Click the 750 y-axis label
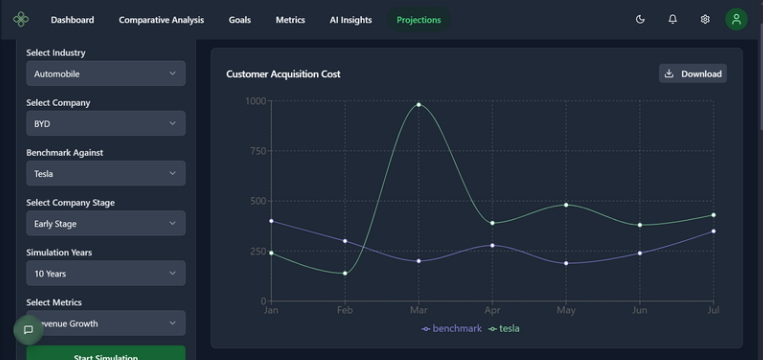763x360 pixels. (x=257, y=151)
